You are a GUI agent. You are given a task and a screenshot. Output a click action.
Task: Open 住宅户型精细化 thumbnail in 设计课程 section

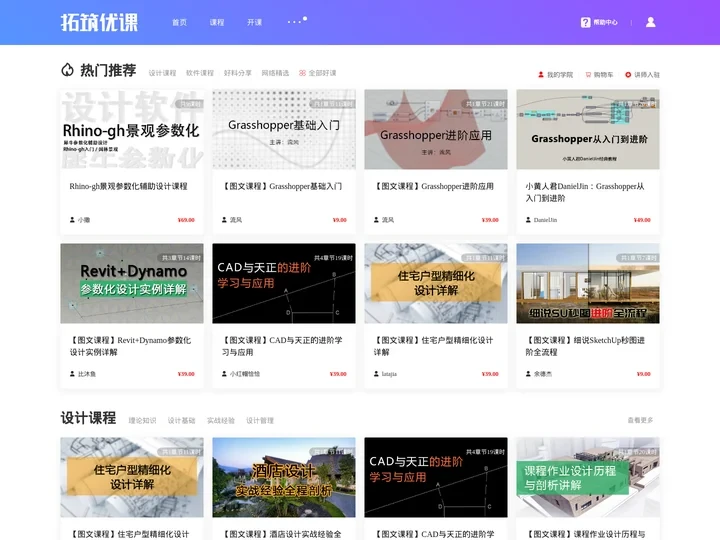click(132, 478)
